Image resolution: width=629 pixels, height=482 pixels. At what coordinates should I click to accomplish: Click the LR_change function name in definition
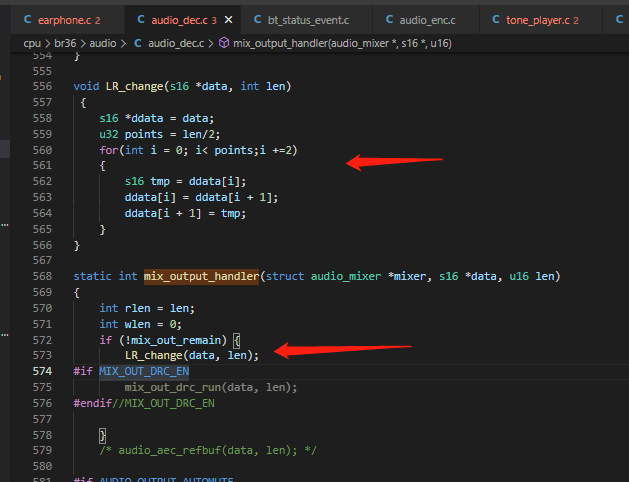click(134, 86)
